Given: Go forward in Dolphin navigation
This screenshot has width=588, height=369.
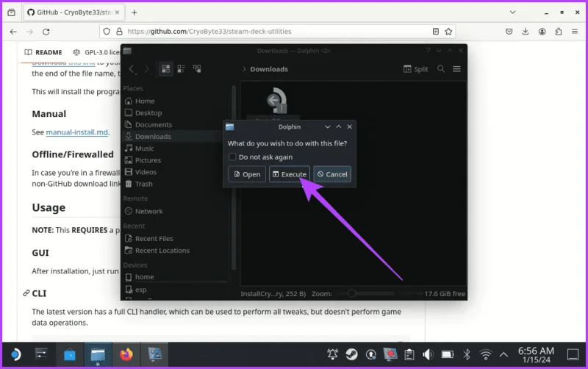Looking at the screenshot, I should [146, 68].
